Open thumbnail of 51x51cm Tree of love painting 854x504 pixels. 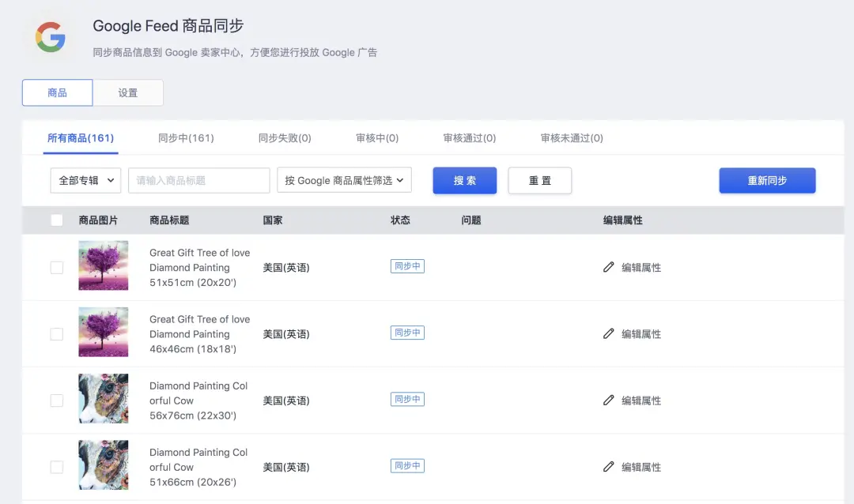[103, 265]
